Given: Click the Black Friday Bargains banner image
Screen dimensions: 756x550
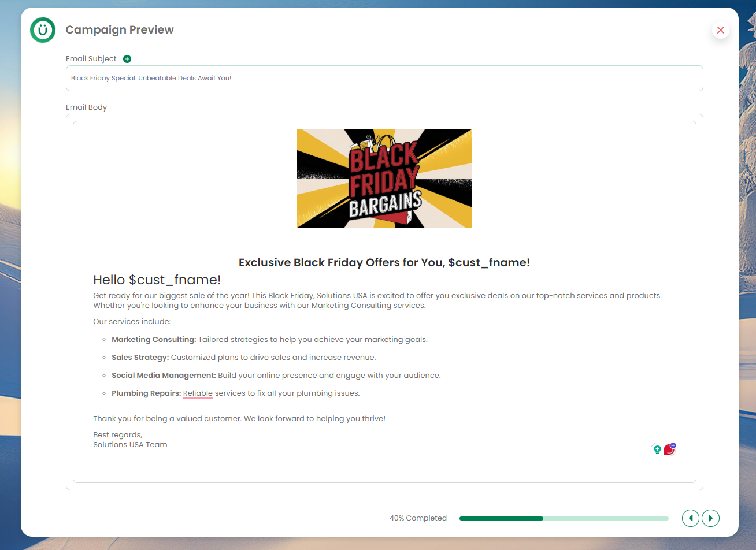Looking at the screenshot, I should (x=384, y=179).
